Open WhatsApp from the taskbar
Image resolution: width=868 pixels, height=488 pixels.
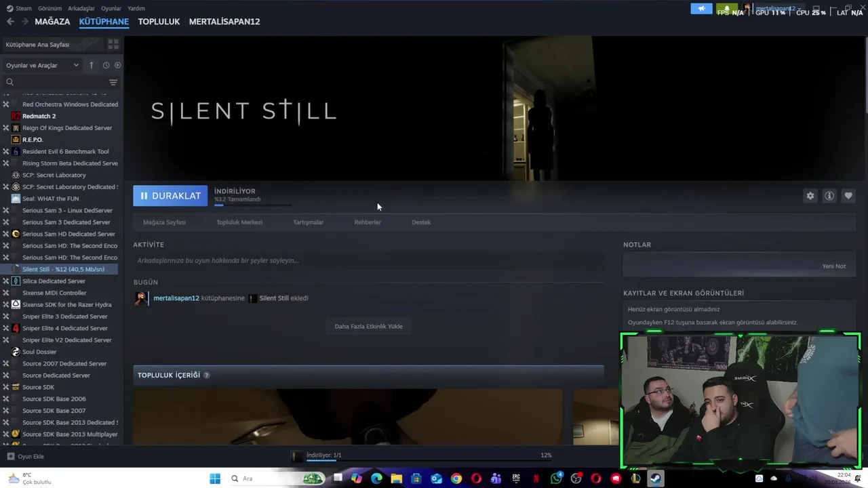[556, 479]
